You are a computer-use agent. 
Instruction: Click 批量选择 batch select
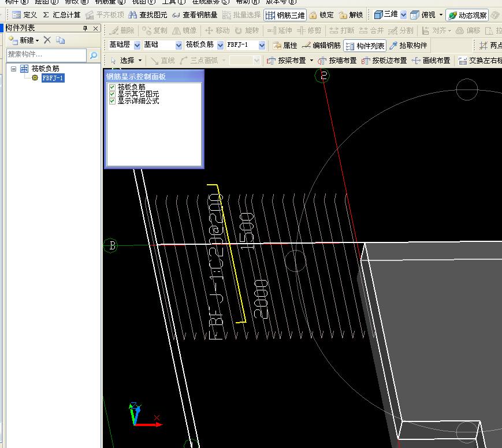(x=241, y=14)
